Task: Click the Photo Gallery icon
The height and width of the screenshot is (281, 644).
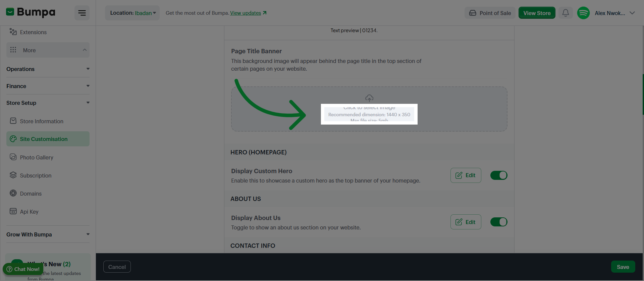Action: [13, 157]
